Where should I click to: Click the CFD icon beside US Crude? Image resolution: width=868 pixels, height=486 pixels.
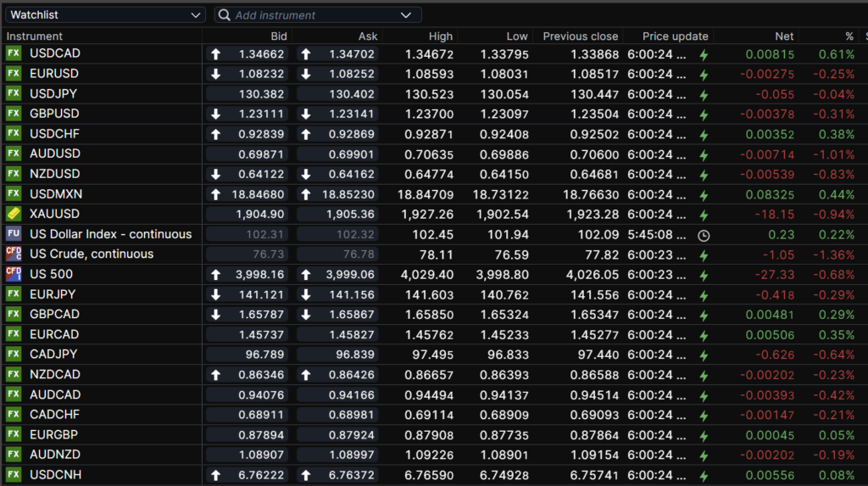[x=14, y=254]
